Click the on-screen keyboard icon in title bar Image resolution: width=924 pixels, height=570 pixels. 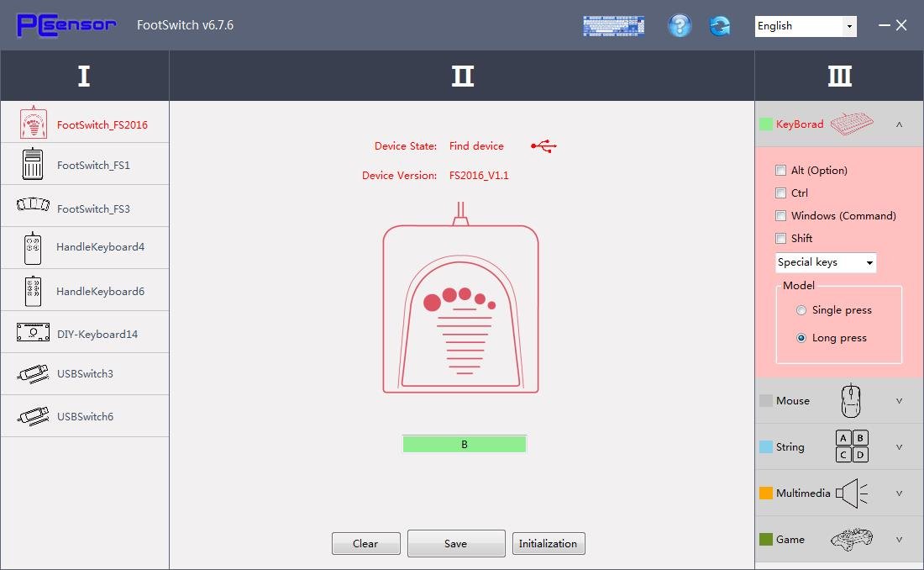coord(613,26)
